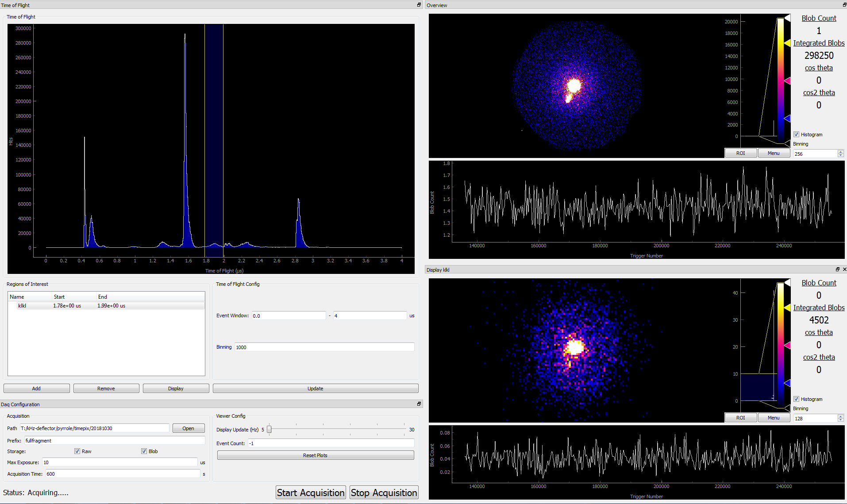Viewport: 847px width, 504px height.
Task: Float the Time of Flight dock panel
Action: (419, 5)
